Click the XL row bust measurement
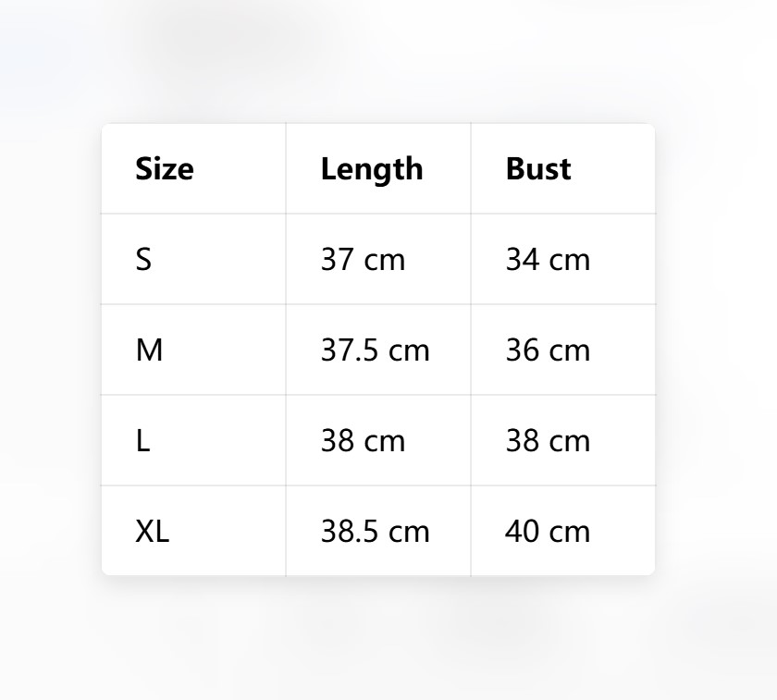This screenshot has width=777, height=700. [548, 532]
